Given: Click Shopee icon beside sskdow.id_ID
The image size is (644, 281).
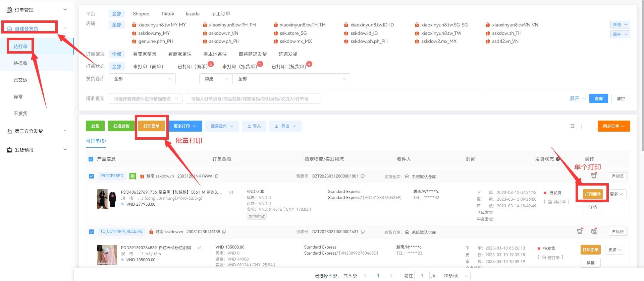Looking at the screenshot, I should pos(346,33).
